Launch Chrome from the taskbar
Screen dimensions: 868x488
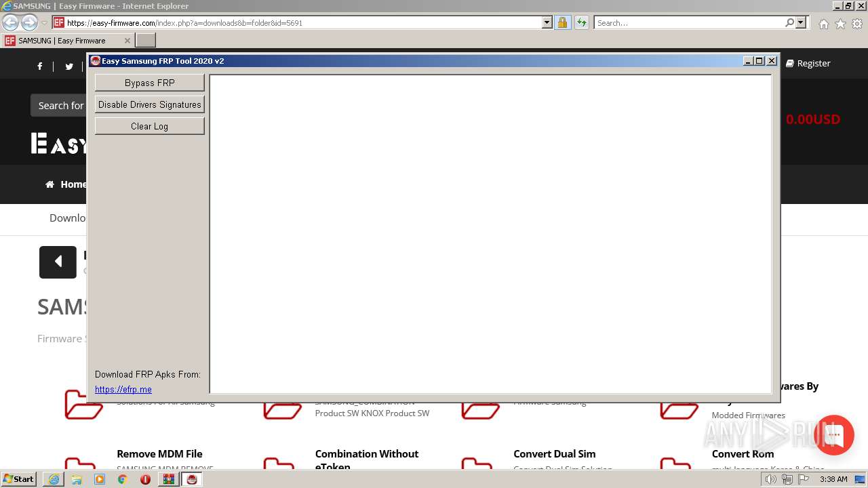[122, 479]
